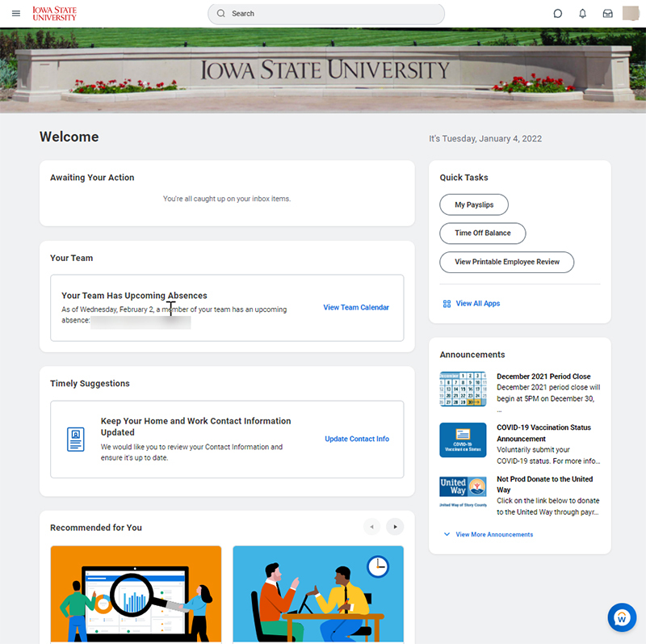Click the December calendar announcement image
The image size is (646, 644).
click(x=463, y=389)
